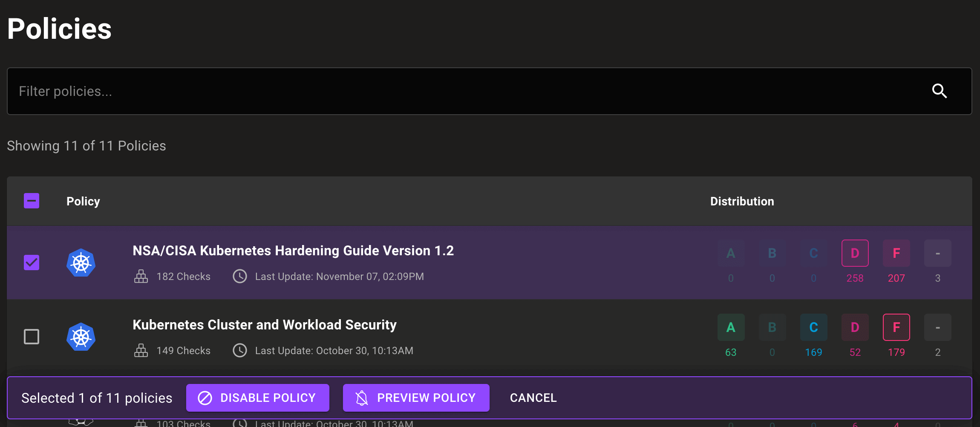980x427 pixels.
Task: Click the Distribution column header
Action: point(742,201)
